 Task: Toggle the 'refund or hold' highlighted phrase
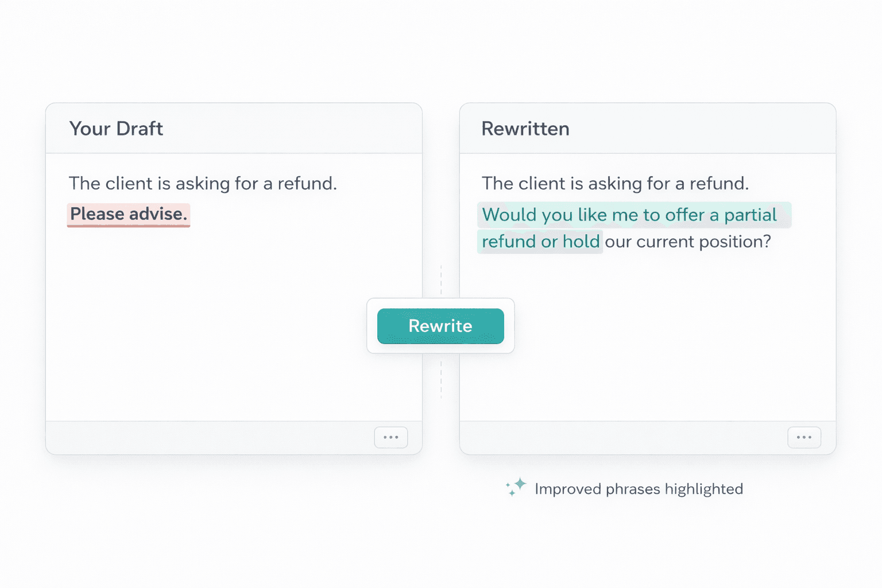pos(540,242)
